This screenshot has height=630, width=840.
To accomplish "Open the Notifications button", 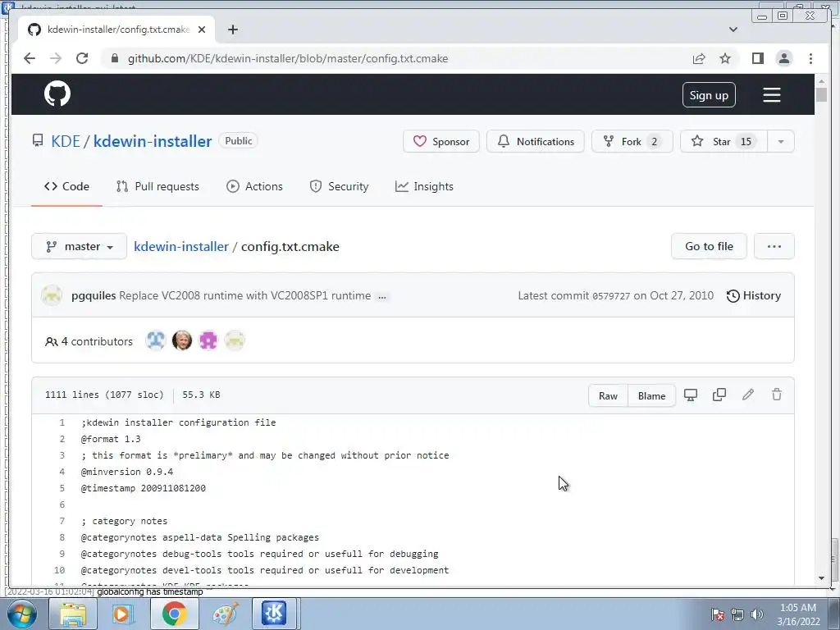I will (x=535, y=141).
